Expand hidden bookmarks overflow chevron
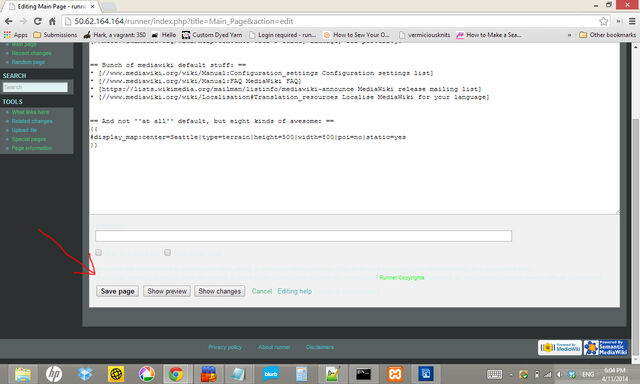Screen dimensions: 640x384 [x=569, y=35]
